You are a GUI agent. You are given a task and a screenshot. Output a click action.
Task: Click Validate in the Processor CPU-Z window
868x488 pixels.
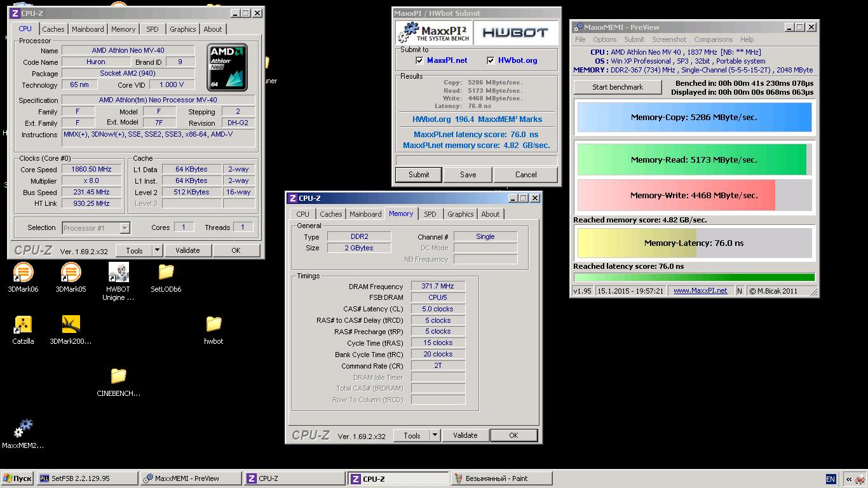(187, 250)
